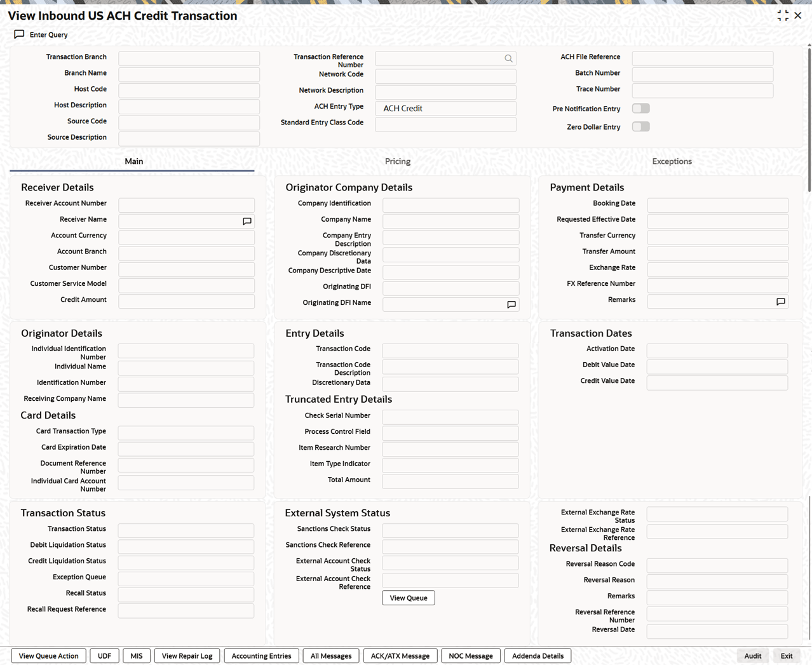Switch to the Main tab
Viewport: 812px width, 665px height.
pos(133,161)
